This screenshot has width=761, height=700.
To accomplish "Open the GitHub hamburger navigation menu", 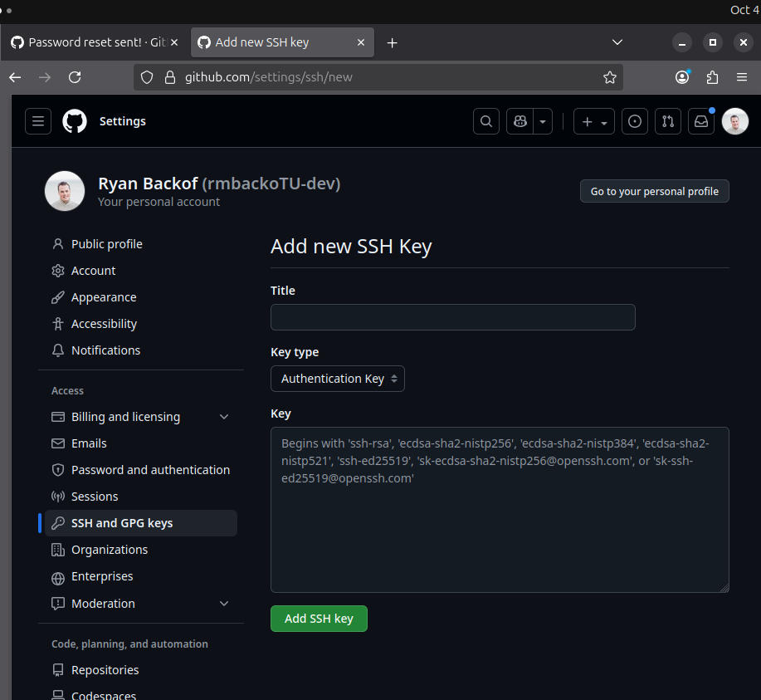I will (38, 121).
